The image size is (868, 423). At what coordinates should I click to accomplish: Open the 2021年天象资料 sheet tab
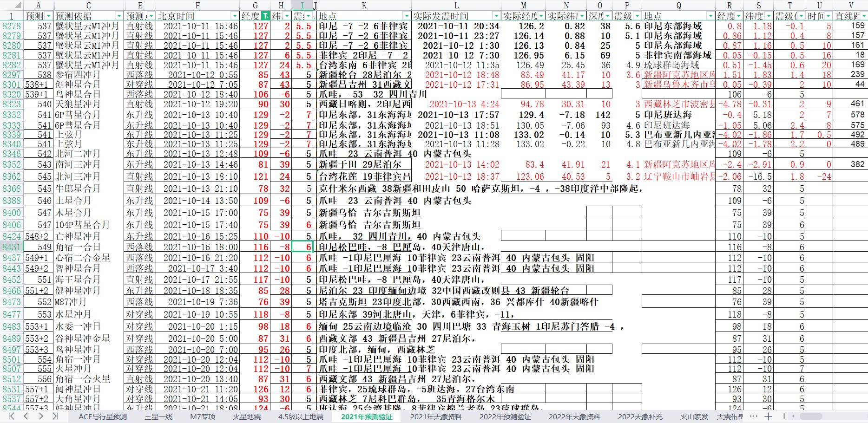pos(436,416)
